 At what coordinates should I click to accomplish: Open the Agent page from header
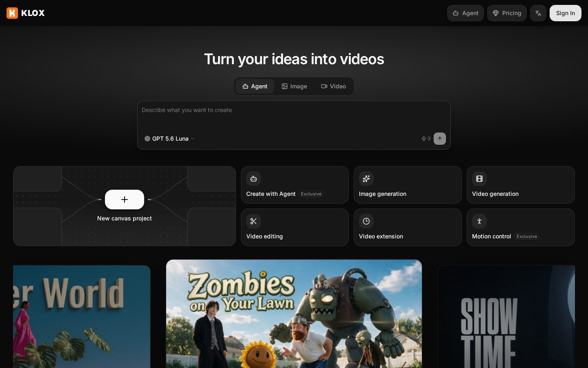point(465,13)
